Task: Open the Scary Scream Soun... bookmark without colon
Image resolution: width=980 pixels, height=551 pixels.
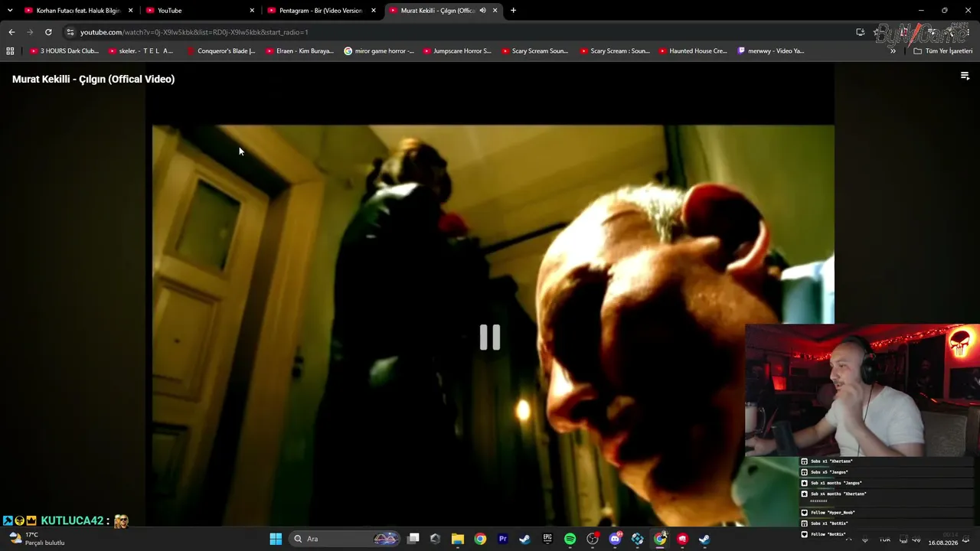Action: point(535,51)
